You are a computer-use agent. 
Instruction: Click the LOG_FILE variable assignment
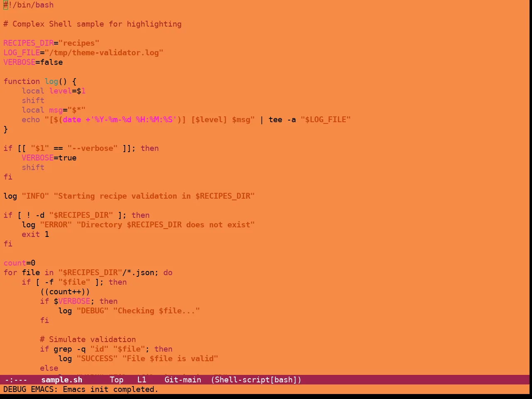83,53
